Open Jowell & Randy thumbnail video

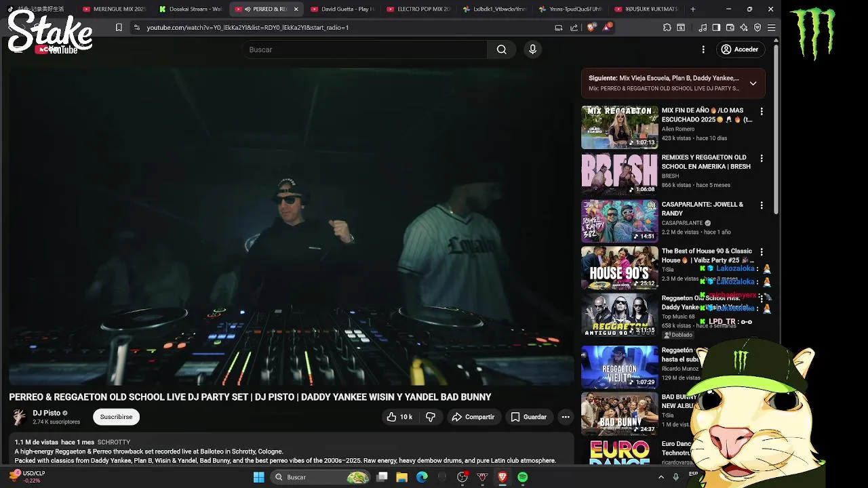coord(620,221)
